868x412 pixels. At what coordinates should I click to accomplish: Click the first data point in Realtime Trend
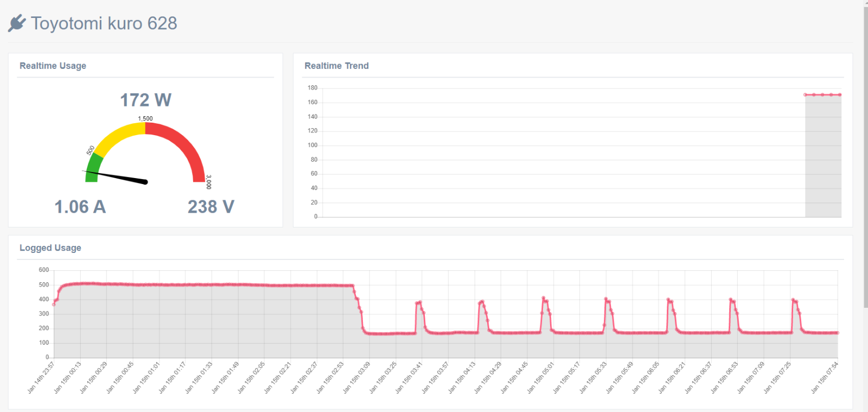[x=805, y=95]
